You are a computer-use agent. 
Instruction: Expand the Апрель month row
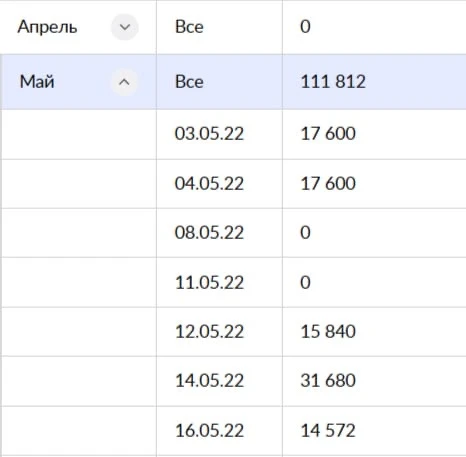(x=125, y=27)
